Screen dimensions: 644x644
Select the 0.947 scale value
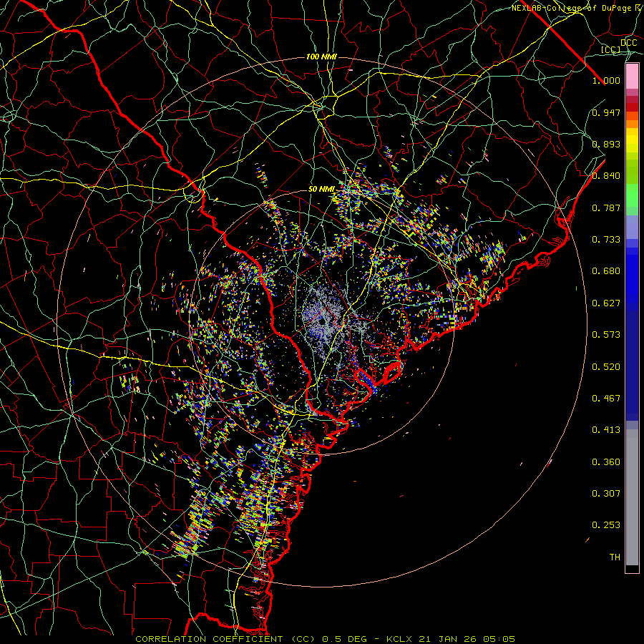(606, 112)
